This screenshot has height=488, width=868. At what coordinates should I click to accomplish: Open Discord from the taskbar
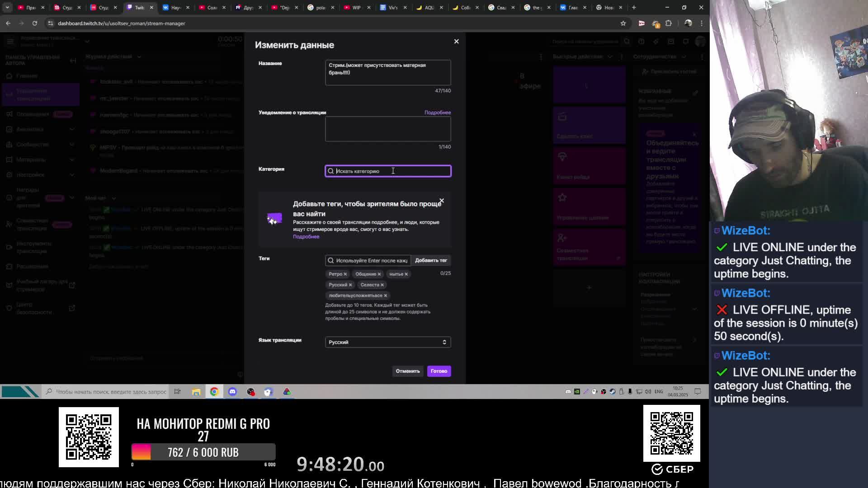[x=232, y=392]
